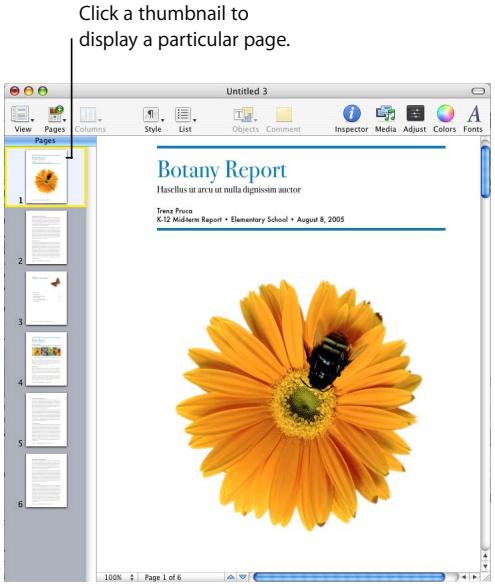
Task: Open the 100% zoom level popup
Action: click(x=118, y=577)
